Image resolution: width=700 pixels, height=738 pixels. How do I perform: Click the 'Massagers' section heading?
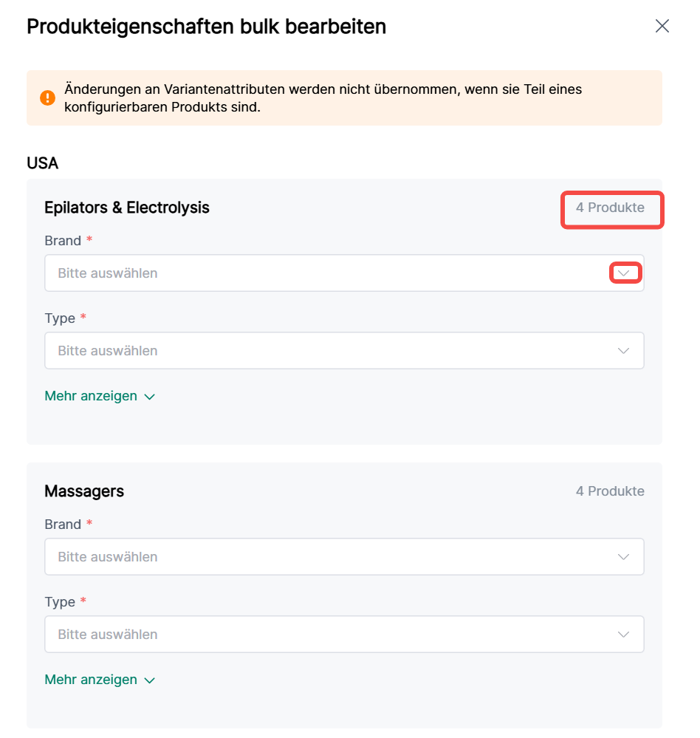[84, 491]
